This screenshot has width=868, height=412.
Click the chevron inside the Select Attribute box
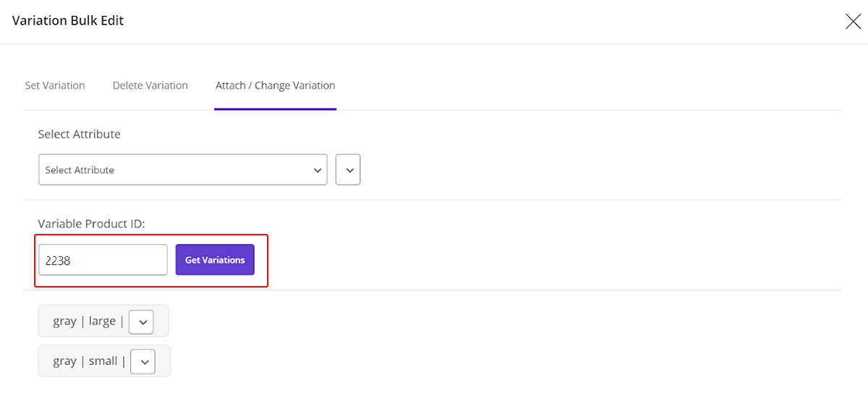pyautogui.click(x=317, y=170)
